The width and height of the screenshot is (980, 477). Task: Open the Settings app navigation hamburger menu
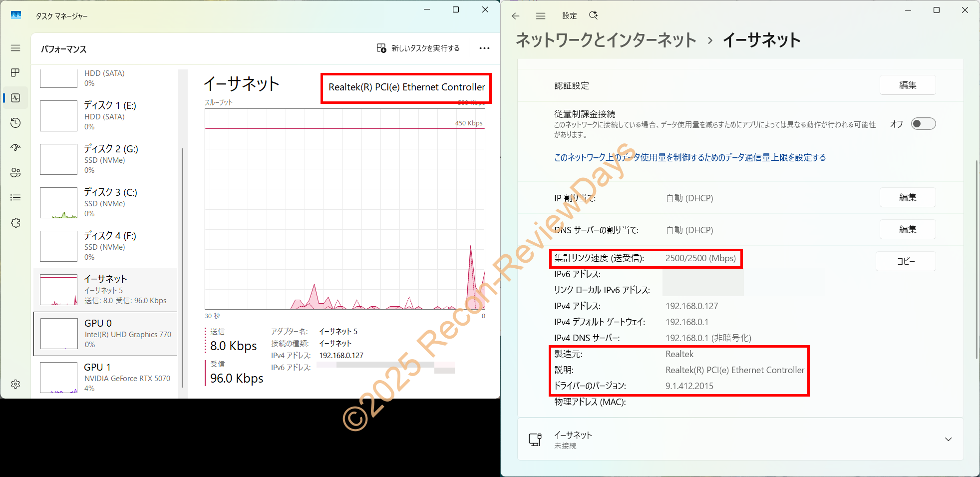click(x=541, y=16)
